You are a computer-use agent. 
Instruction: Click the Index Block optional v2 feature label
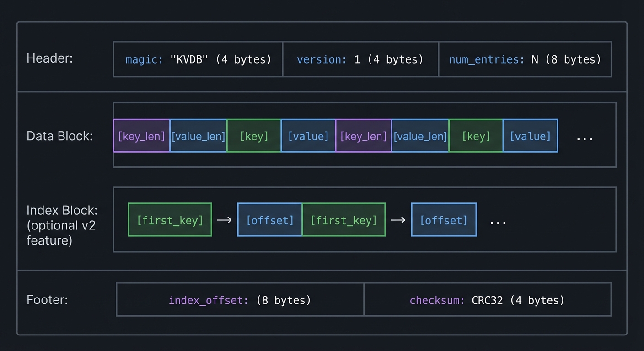62,225
